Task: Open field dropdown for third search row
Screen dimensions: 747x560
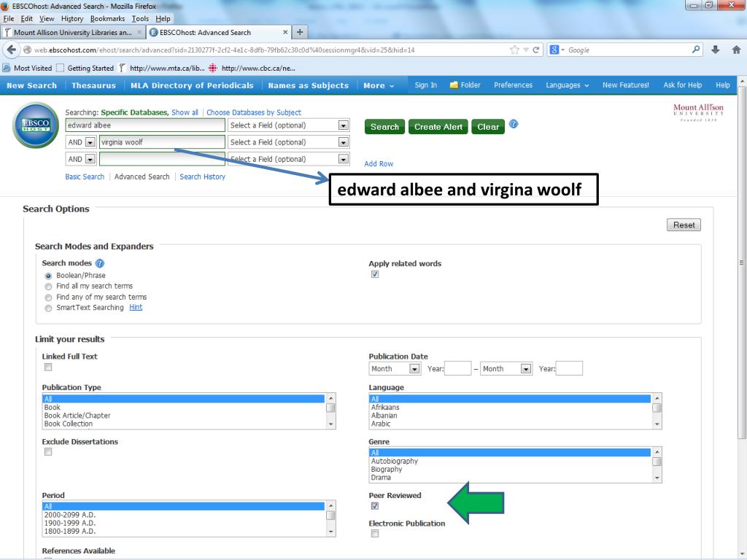Action: coord(343,159)
